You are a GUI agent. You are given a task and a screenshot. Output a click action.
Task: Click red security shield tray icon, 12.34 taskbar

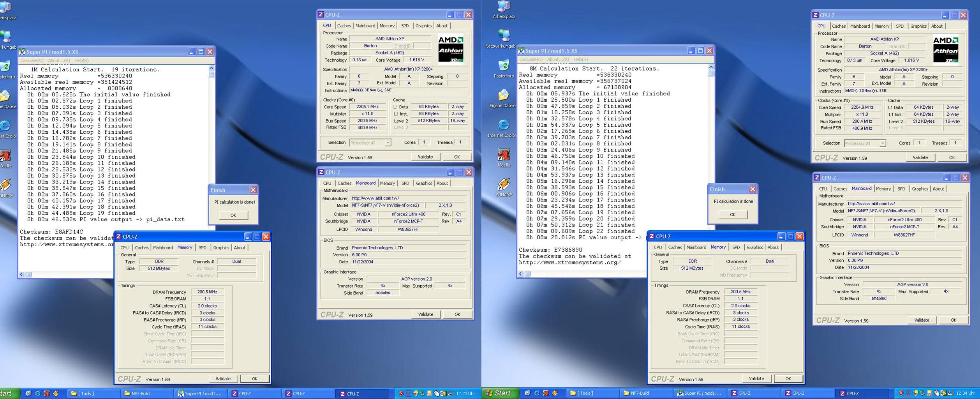(901, 393)
